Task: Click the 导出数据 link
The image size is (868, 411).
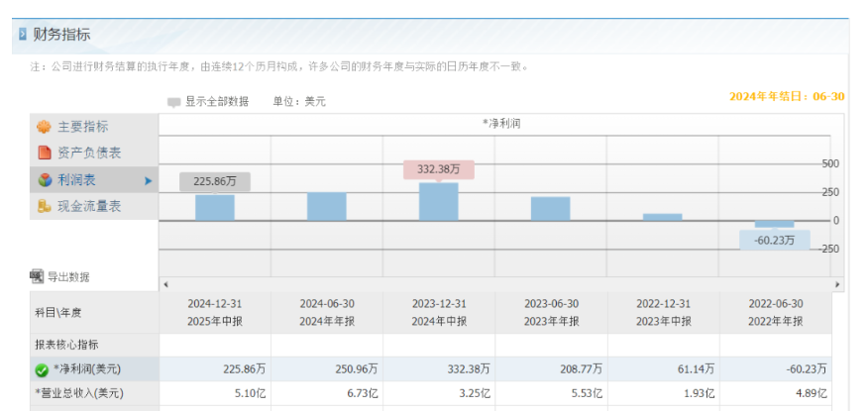Action: coord(68,277)
